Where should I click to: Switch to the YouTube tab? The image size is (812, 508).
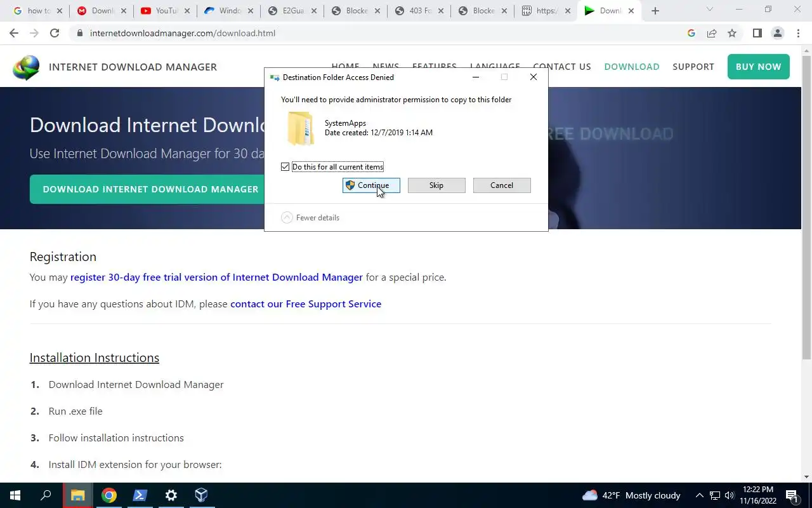pos(165,11)
